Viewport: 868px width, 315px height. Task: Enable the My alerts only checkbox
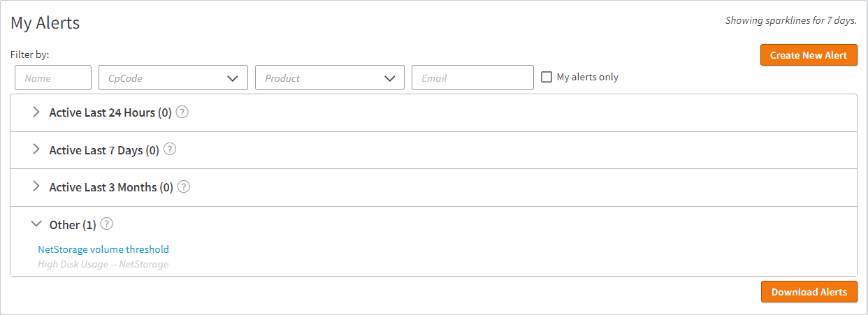pos(547,78)
